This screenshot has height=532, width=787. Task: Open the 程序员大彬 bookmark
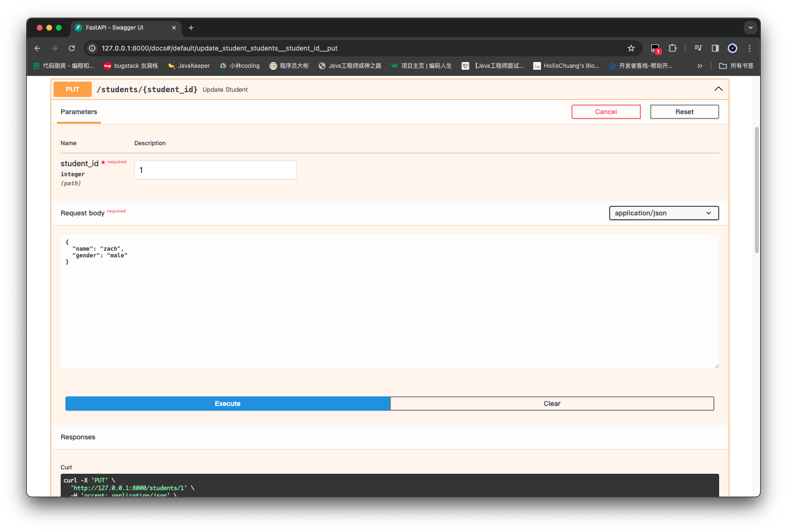coord(289,66)
